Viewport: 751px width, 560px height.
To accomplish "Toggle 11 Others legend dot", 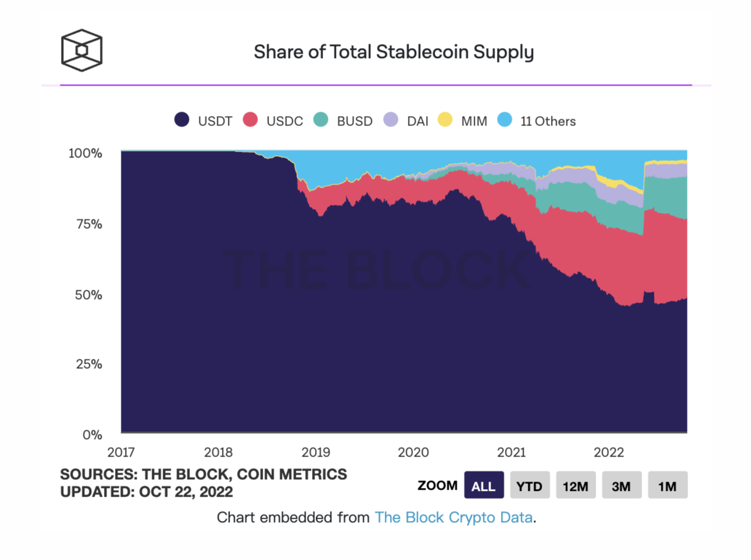I will coord(505,120).
